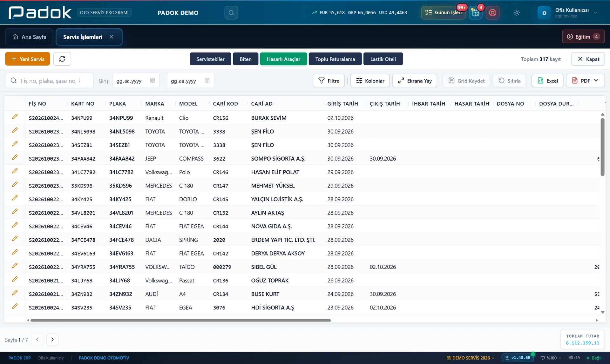The image size is (610, 364).
Task: Expand the Ofis Kullanıcısı user menu
Action: point(568,13)
